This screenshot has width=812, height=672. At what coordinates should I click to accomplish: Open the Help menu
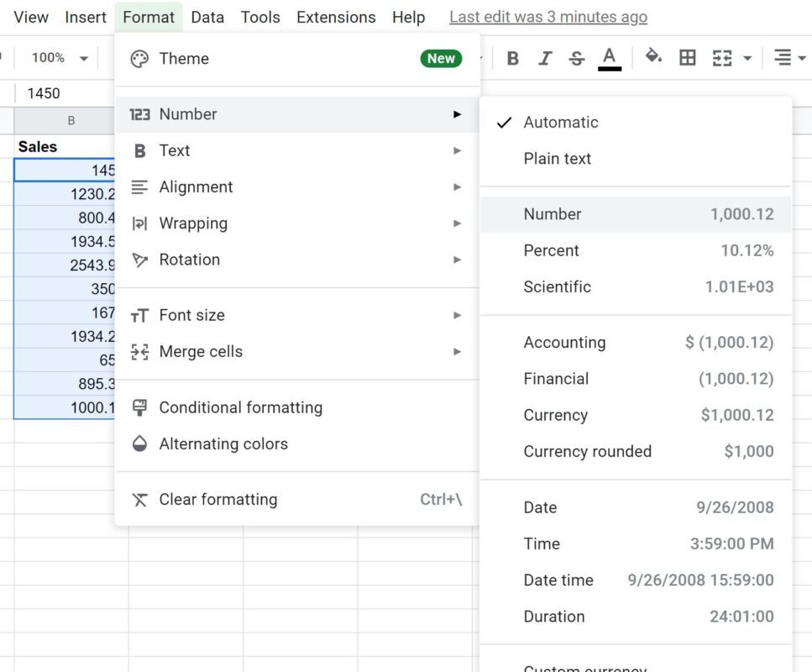point(409,17)
